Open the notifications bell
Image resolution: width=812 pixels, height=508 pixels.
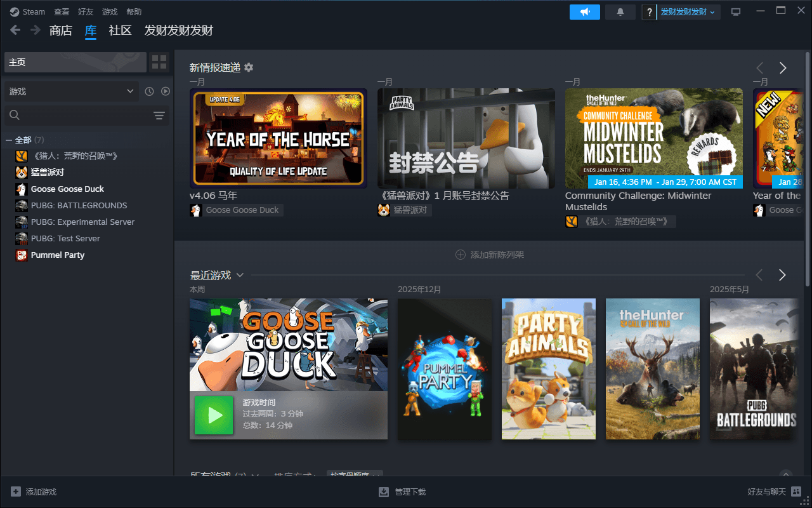click(x=620, y=12)
